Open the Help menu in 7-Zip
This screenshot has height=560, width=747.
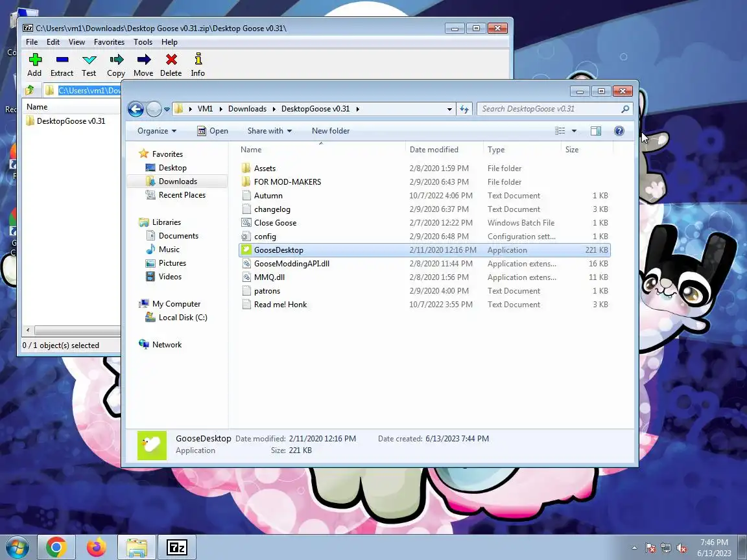click(169, 42)
